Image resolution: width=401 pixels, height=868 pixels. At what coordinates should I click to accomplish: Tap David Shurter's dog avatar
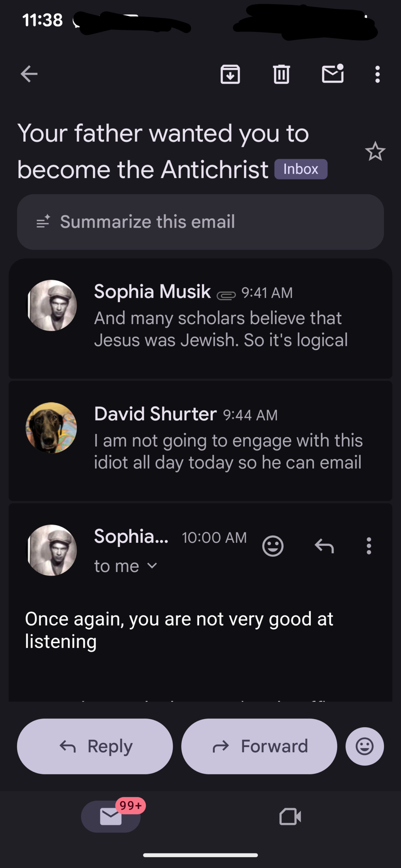point(51,428)
